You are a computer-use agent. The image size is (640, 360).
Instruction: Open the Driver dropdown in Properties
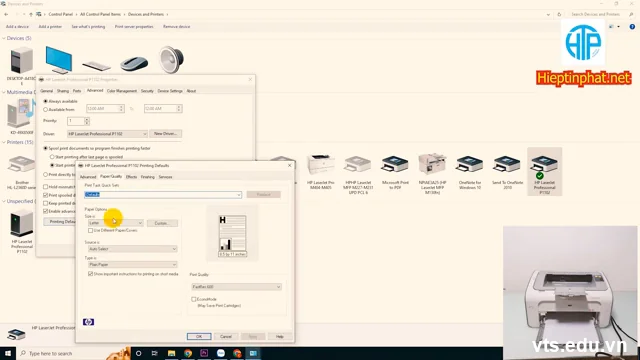[x=107, y=134]
